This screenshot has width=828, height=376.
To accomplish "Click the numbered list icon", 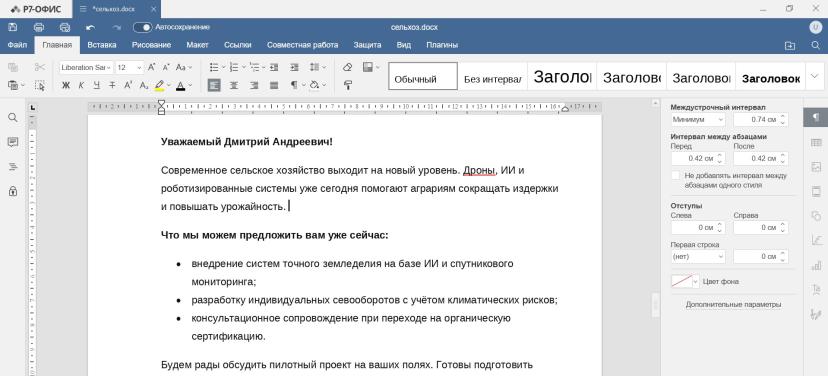I will tap(234, 67).
